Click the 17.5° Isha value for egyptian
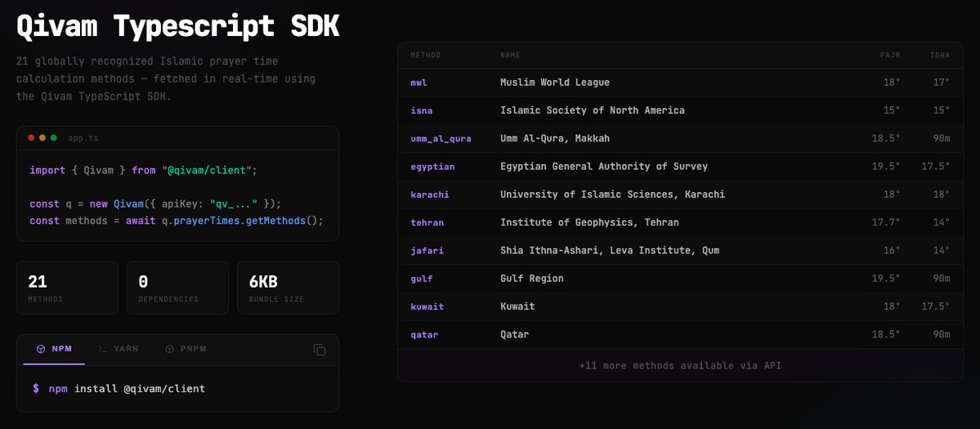Image resolution: width=980 pixels, height=429 pixels. [936, 167]
